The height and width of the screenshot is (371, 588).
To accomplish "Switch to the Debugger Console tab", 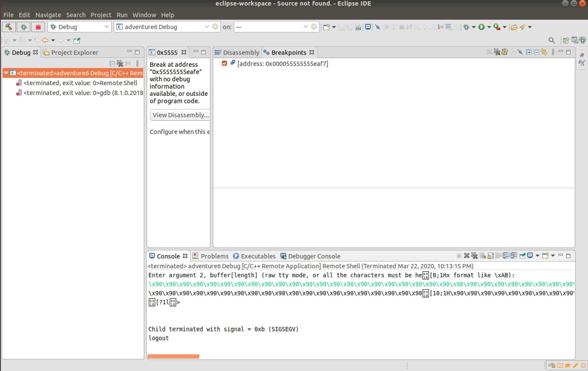I will click(310, 256).
